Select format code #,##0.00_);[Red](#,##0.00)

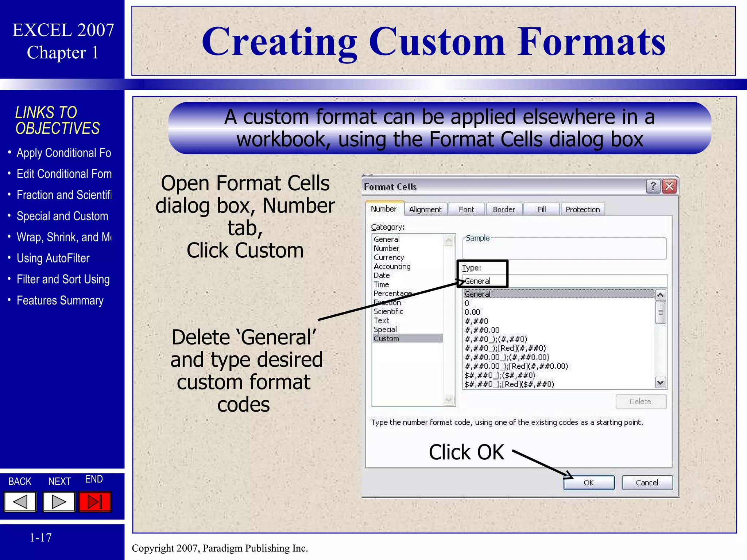tap(516, 366)
